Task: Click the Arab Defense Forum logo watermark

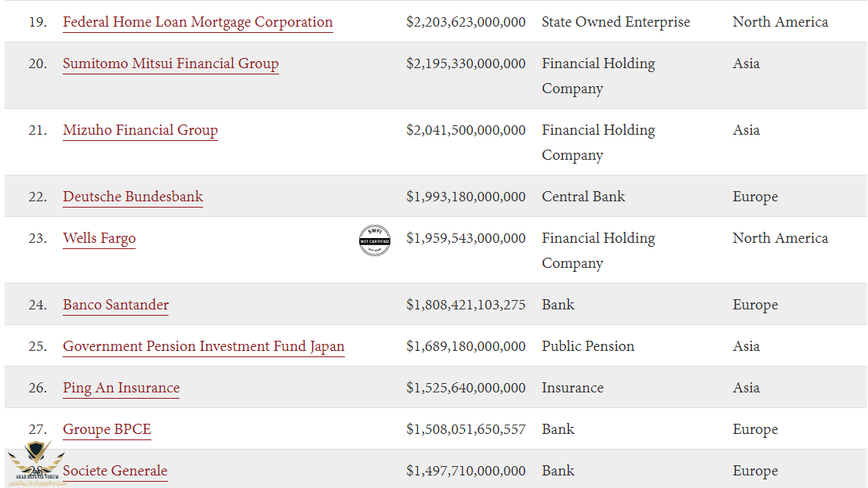Action: (x=36, y=464)
